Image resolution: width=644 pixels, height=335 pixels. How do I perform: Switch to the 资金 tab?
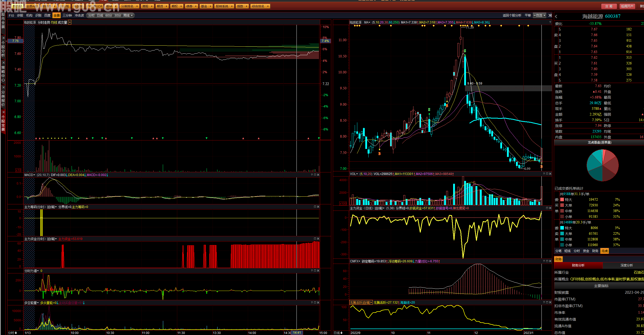click(586, 251)
